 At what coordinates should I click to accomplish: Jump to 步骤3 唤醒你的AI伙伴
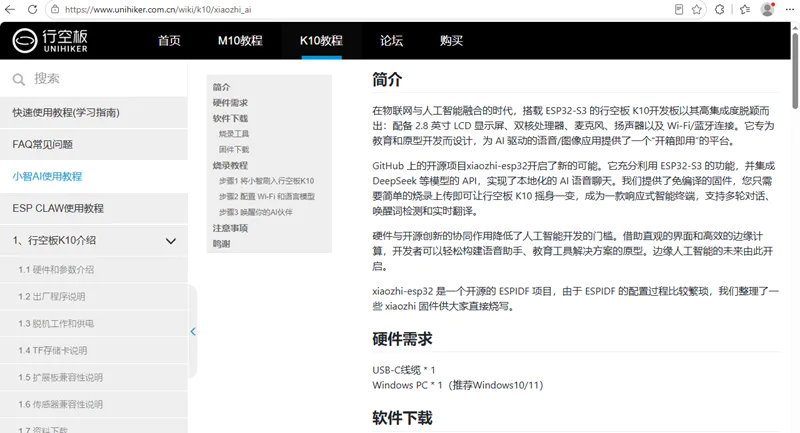point(256,212)
